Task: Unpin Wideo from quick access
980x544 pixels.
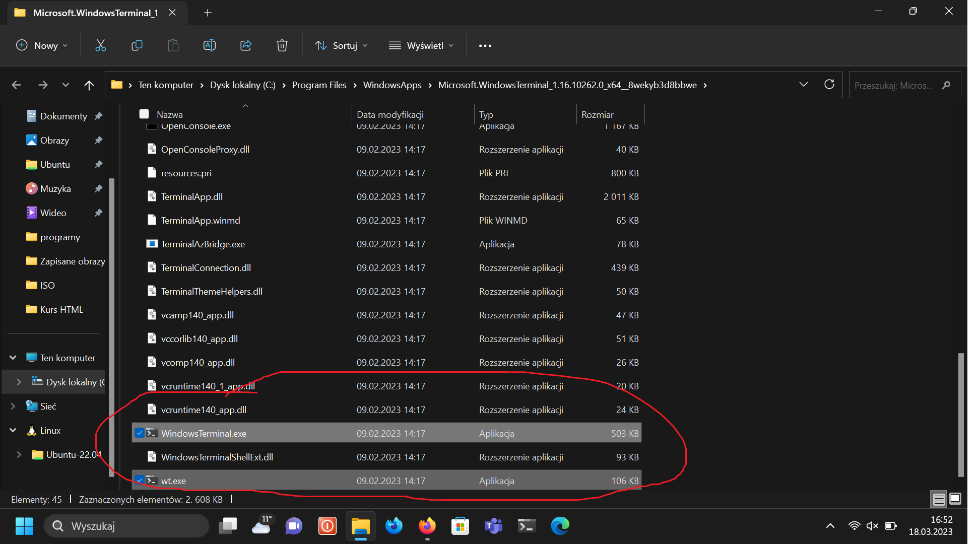Action: (x=99, y=213)
